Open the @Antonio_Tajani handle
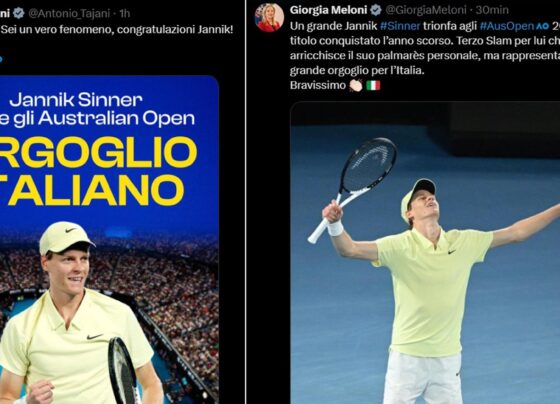Screen dimensions: 560x404 pyautogui.click(x=69, y=14)
